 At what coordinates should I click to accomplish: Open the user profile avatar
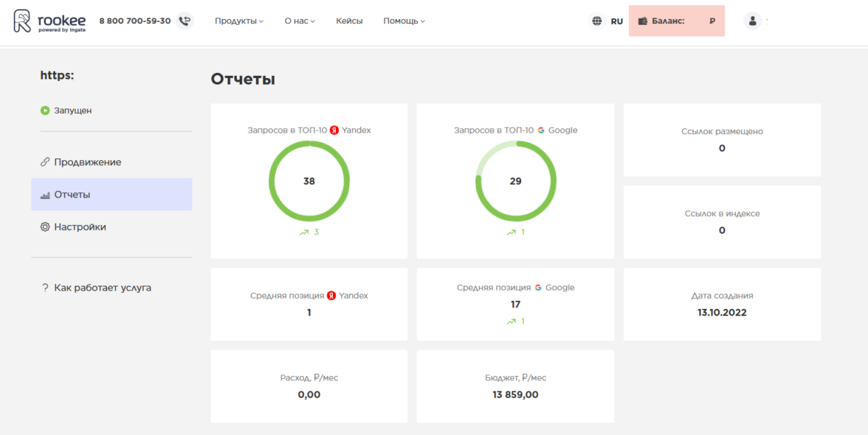pyautogui.click(x=752, y=21)
